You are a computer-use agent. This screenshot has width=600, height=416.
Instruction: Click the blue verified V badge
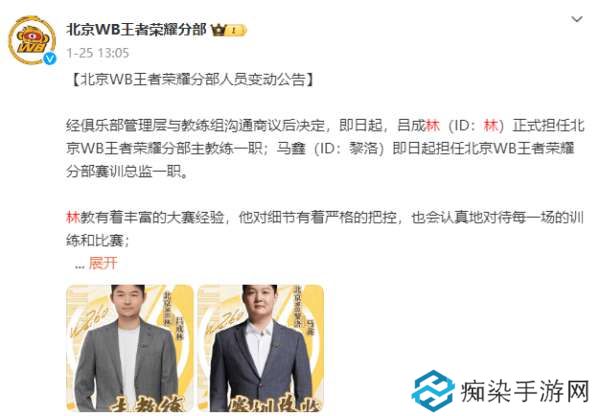[50, 58]
